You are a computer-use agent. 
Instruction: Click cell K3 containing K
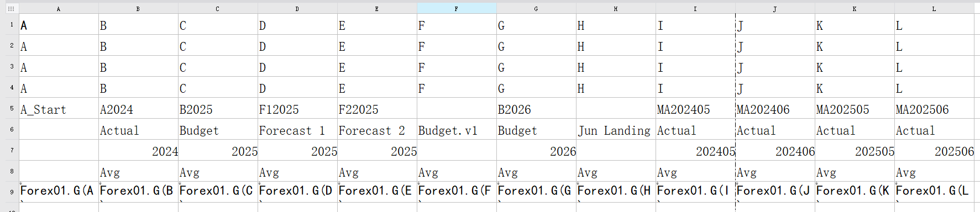[x=855, y=67]
